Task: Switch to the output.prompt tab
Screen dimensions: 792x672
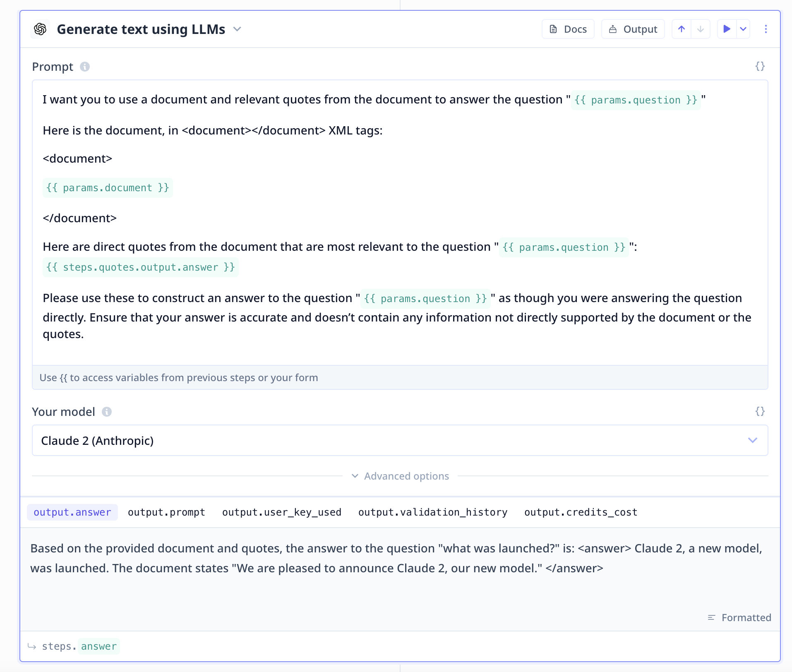Action: click(x=166, y=512)
